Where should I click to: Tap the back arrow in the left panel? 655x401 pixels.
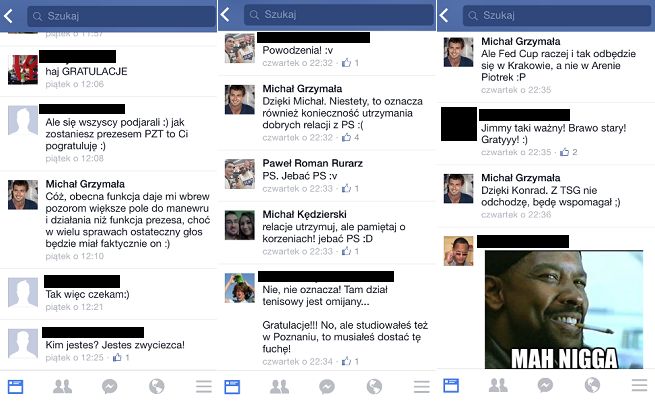[x=9, y=16]
